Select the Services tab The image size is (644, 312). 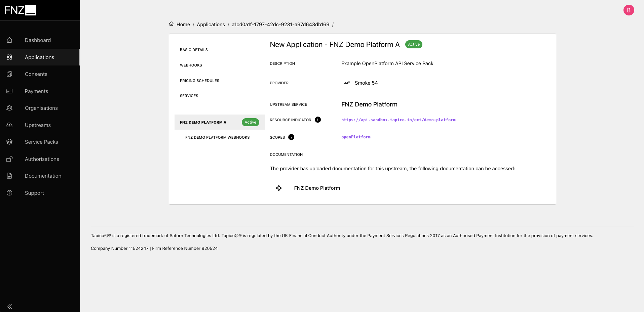pos(189,96)
